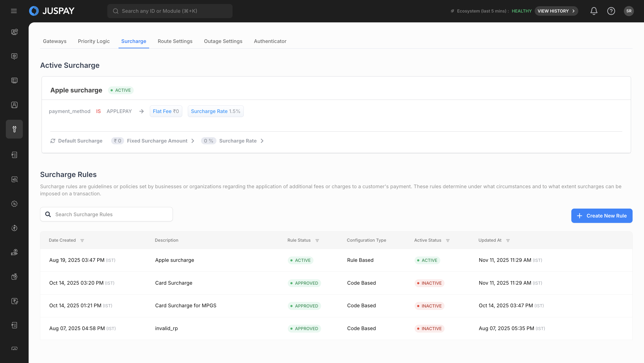Image resolution: width=644 pixels, height=363 pixels.
Task: Open Updated At column filter
Action: 508,240
